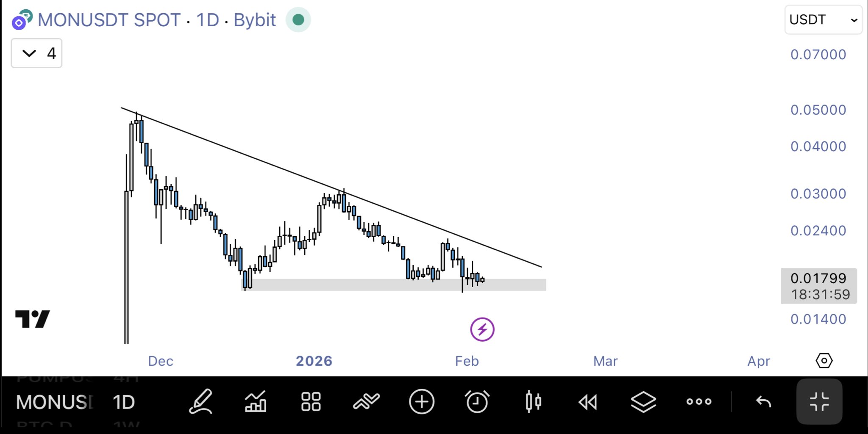Image resolution: width=868 pixels, height=434 pixels.
Task: Tap the trend lines strategy icon
Action: point(366,401)
